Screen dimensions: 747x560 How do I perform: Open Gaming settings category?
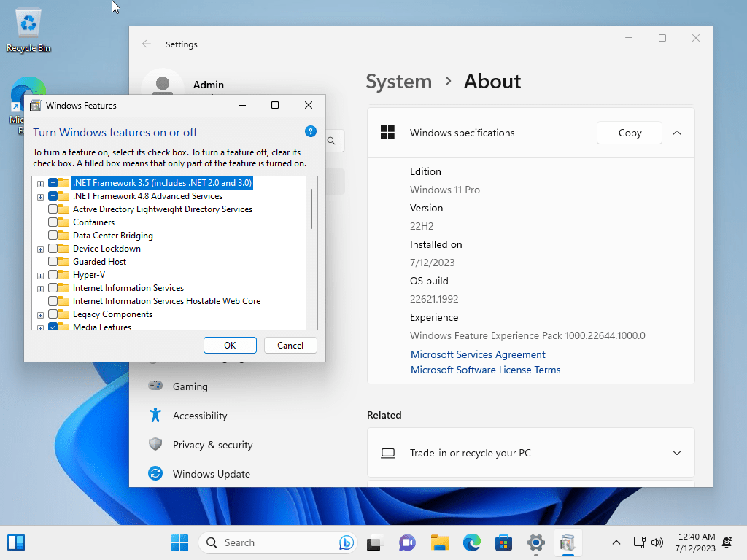click(x=190, y=386)
